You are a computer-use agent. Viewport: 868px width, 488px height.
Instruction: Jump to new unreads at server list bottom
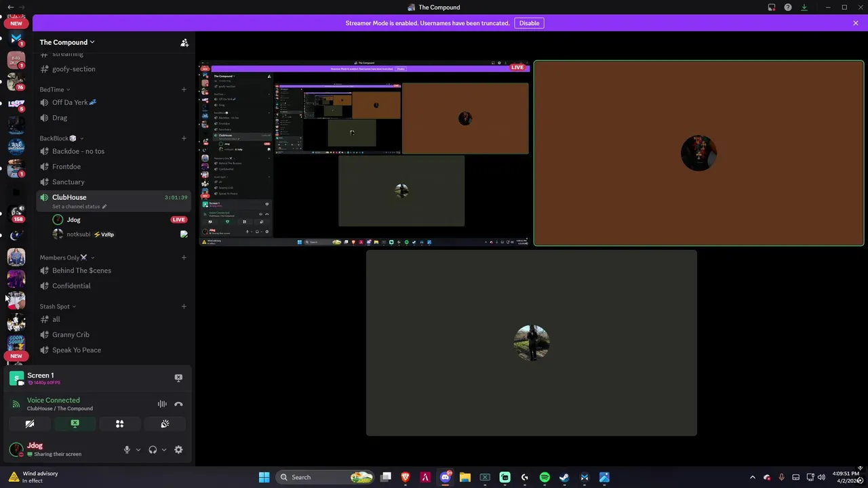pos(16,356)
